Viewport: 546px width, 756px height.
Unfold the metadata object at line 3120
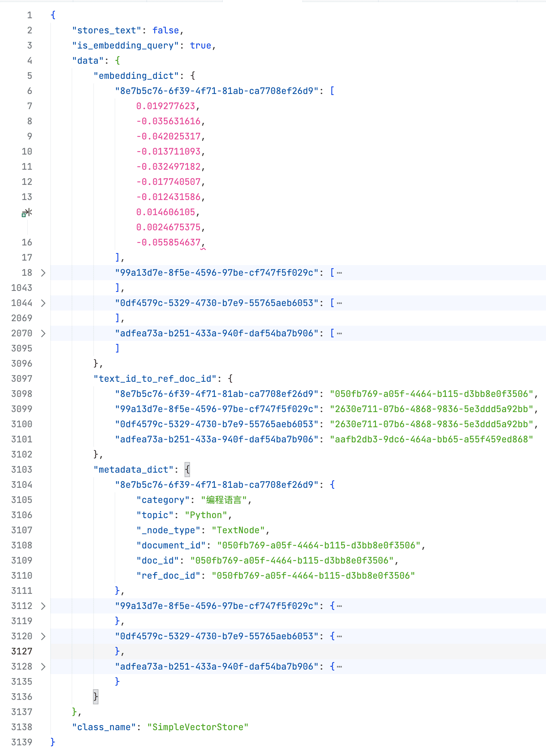click(43, 637)
